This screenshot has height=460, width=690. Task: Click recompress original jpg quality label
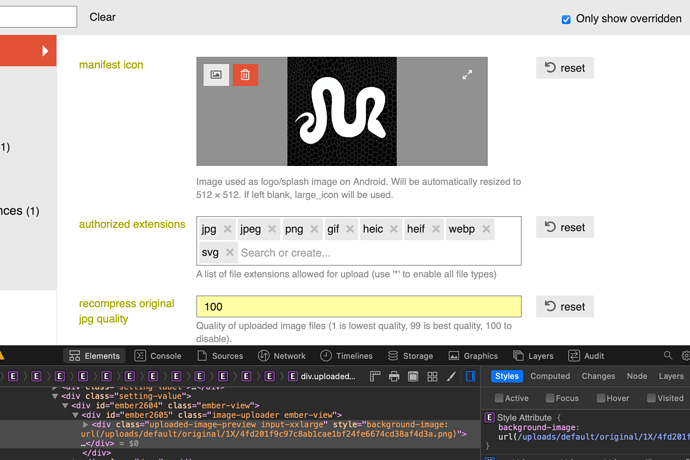pyautogui.click(x=126, y=311)
